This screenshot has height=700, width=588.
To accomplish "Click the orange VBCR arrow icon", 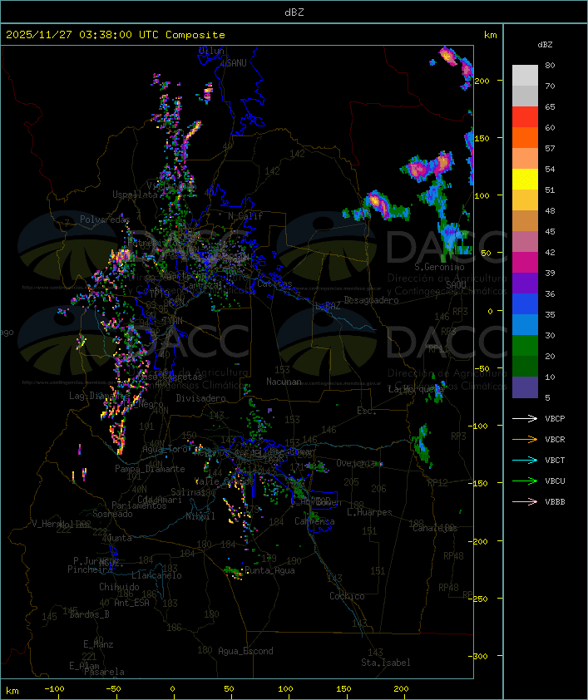I will [x=525, y=439].
